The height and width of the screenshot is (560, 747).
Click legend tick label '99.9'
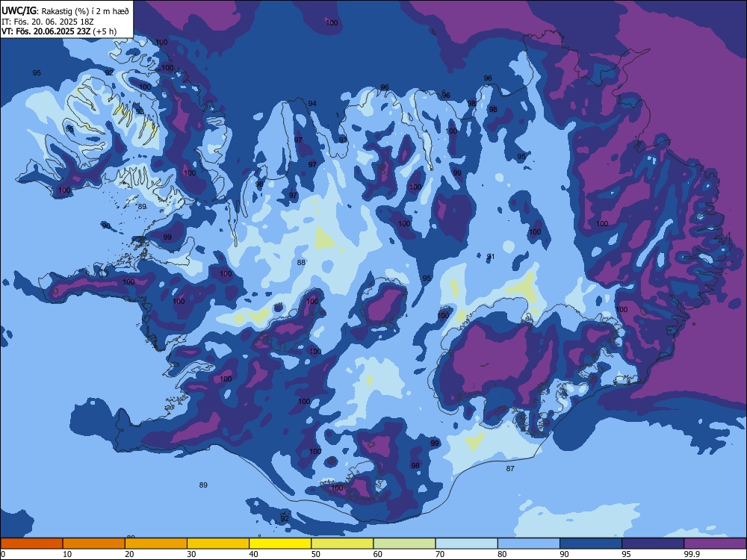[692, 554]
